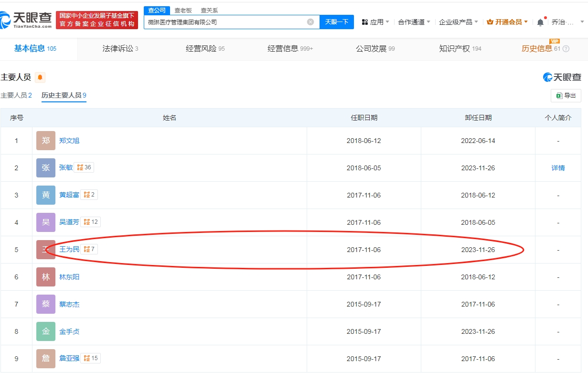Expand the 合作通道 dropdown
Screen dimensions: 588x374
click(x=414, y=22)
